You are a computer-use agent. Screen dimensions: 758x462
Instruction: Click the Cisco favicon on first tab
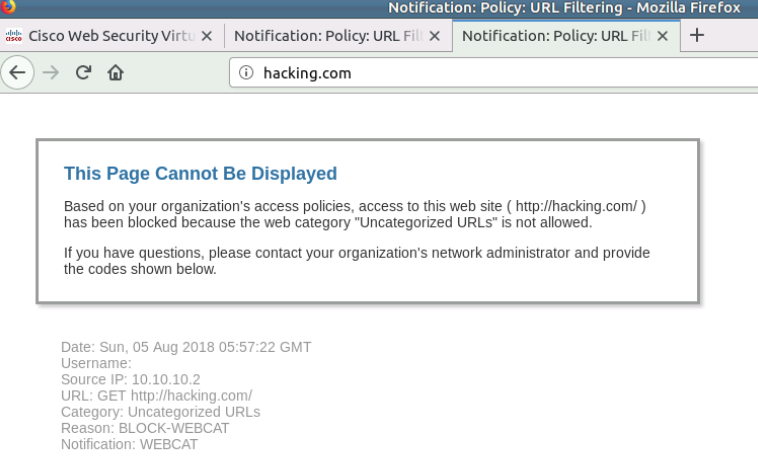click(x=14, y=35)
